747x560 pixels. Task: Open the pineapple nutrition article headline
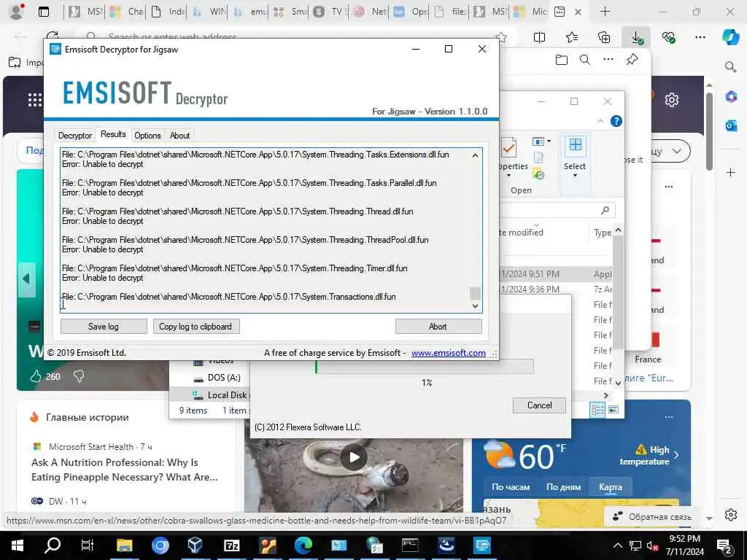124,470
